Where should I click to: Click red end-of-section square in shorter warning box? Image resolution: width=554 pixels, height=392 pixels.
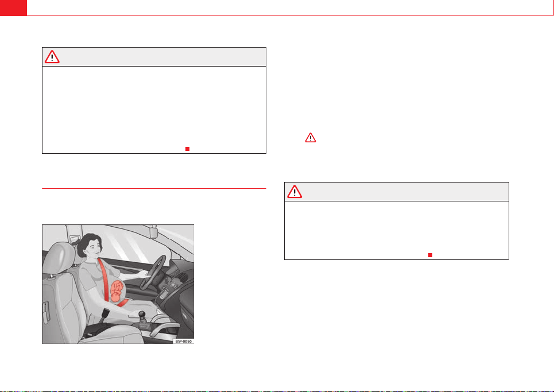click(431, 255)
